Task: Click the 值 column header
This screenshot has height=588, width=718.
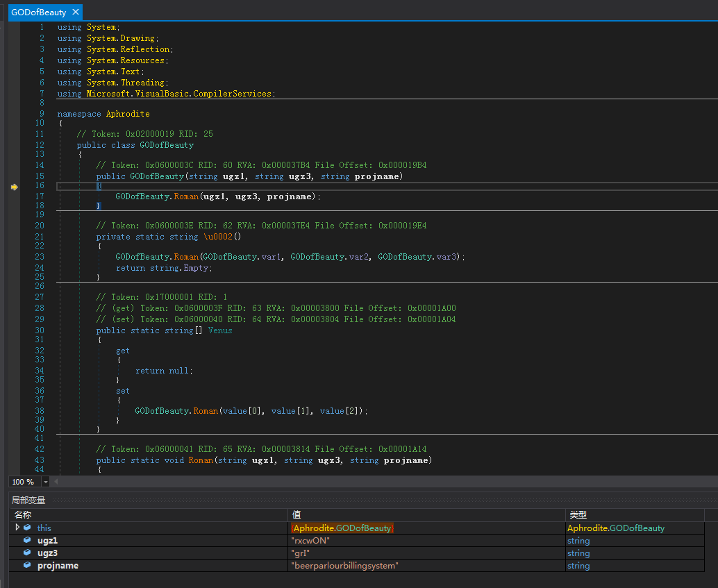Action: click(297, 515)
